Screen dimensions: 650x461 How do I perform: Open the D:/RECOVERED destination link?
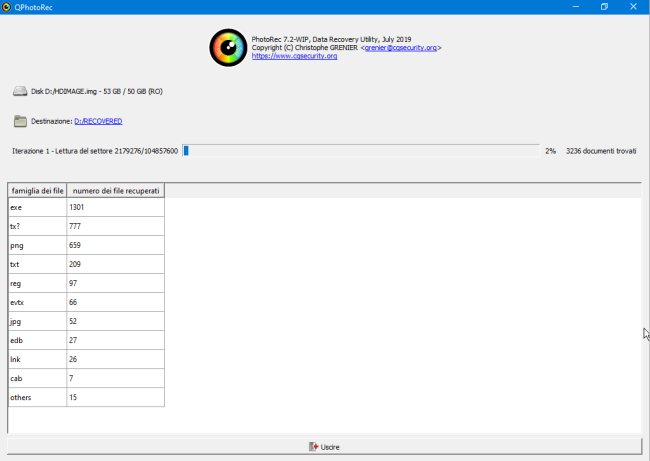point(98,121)
